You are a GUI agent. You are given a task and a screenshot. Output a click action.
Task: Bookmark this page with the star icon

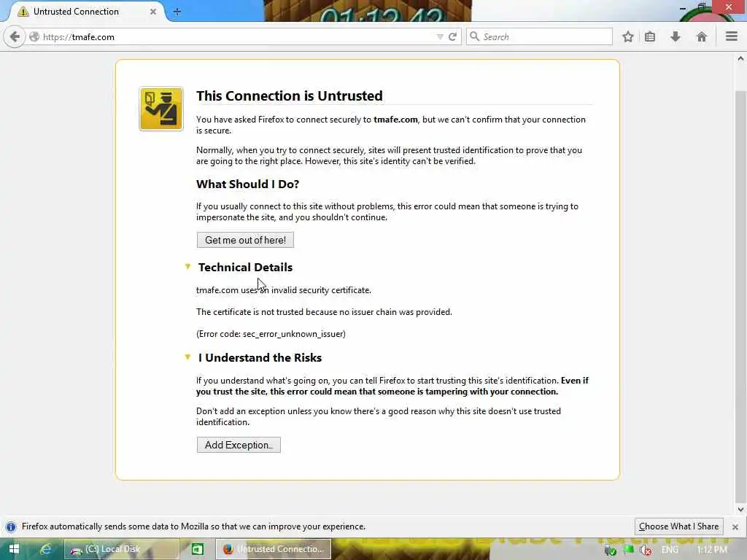[628, 36]
